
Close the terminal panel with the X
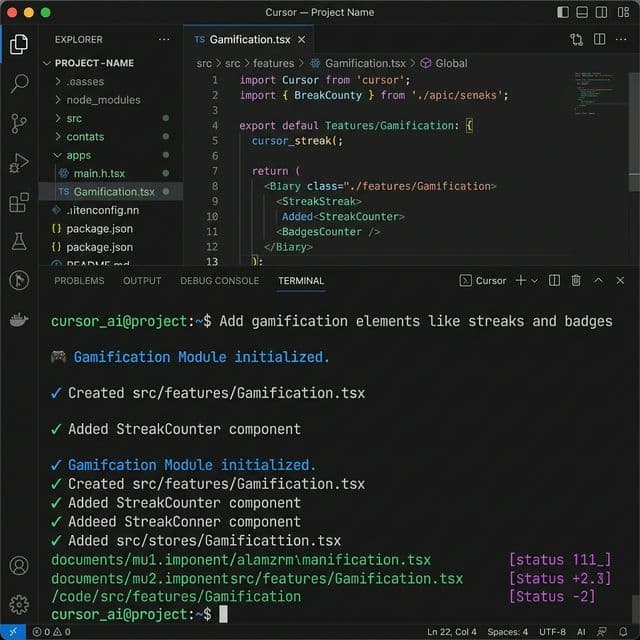coord(620,280)
